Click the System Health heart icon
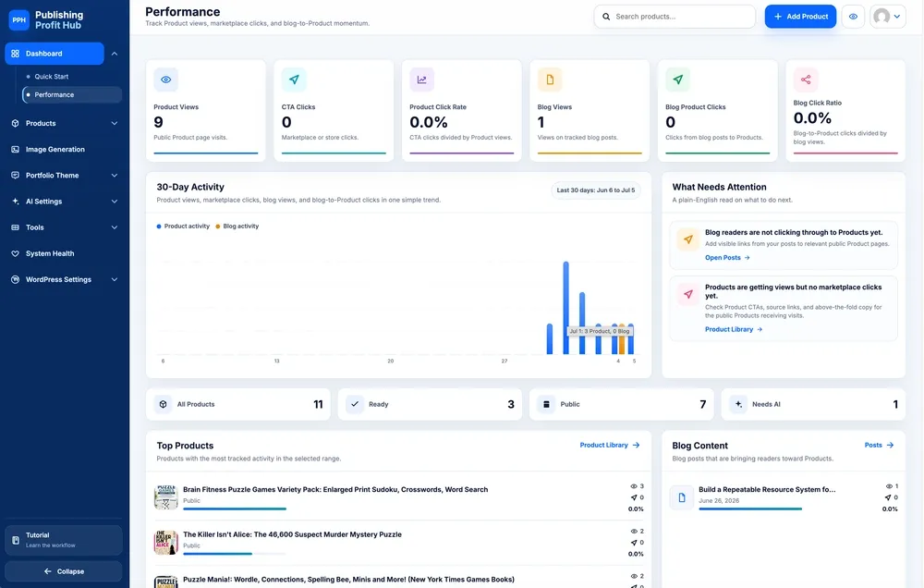This screenshot has height=588, width=924. coord(16,253)
